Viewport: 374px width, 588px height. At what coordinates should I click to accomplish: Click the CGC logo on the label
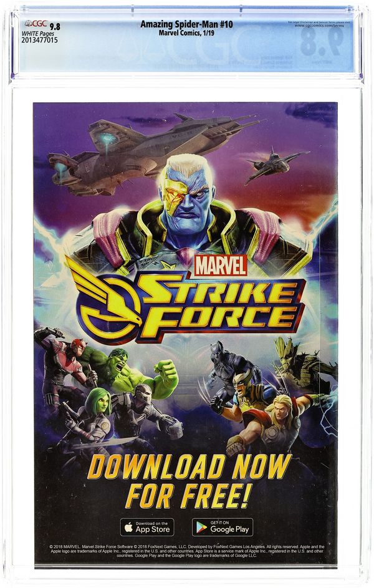36,24
